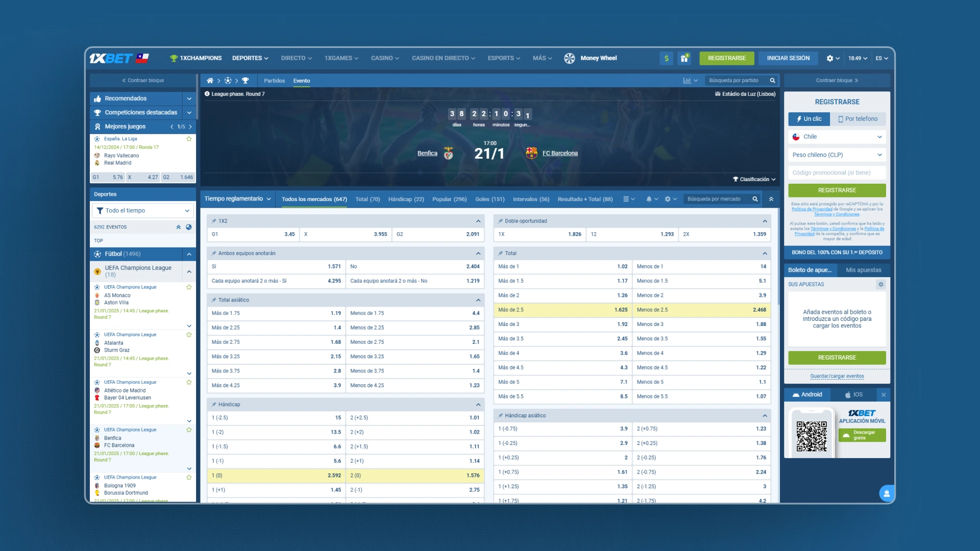Select Por telefono registration option
Viewport: 980px width, 551px height.
(x=858, y=119)
